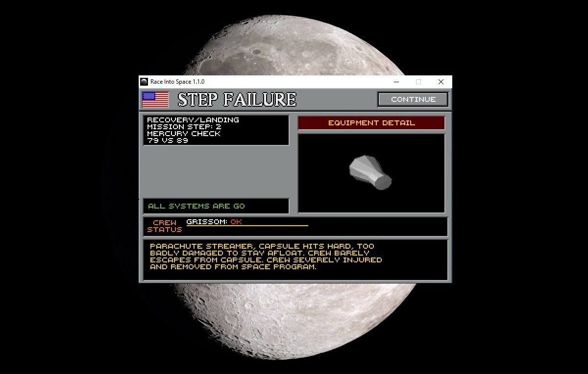This screenshot has height=374, width=588.
Task: Open the Equipment Detail panel
Action: [x=371, y=123]
